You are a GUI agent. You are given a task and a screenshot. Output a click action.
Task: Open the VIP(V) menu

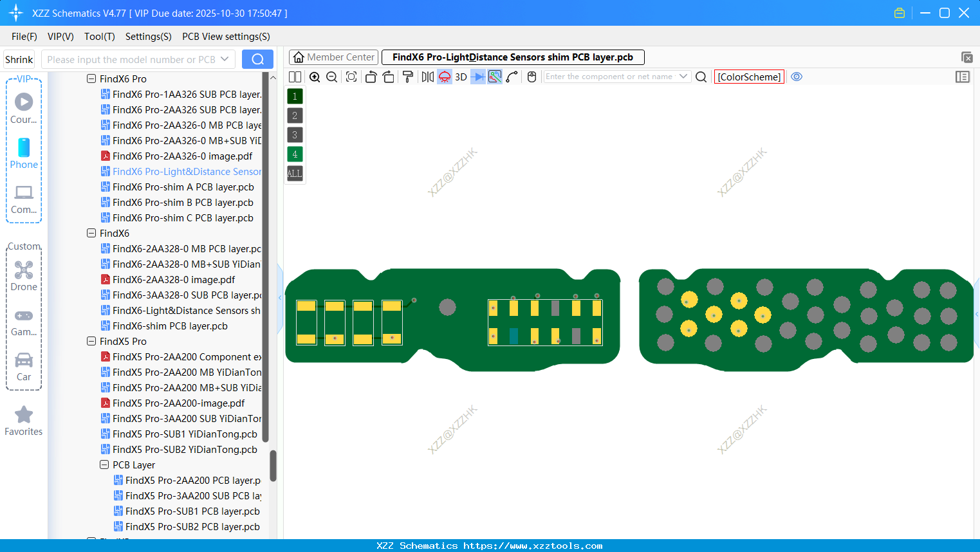(x=60, y=37)
